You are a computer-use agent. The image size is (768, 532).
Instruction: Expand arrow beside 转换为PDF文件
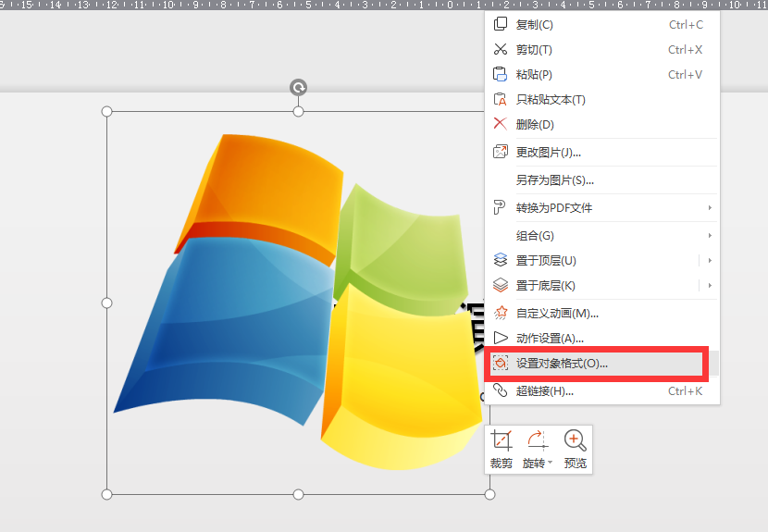point(710,207)
